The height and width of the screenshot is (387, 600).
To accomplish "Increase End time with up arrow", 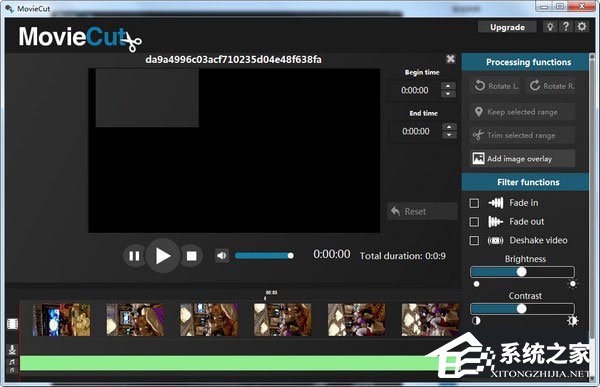I will pyautogui.click(x=450, y=127).
